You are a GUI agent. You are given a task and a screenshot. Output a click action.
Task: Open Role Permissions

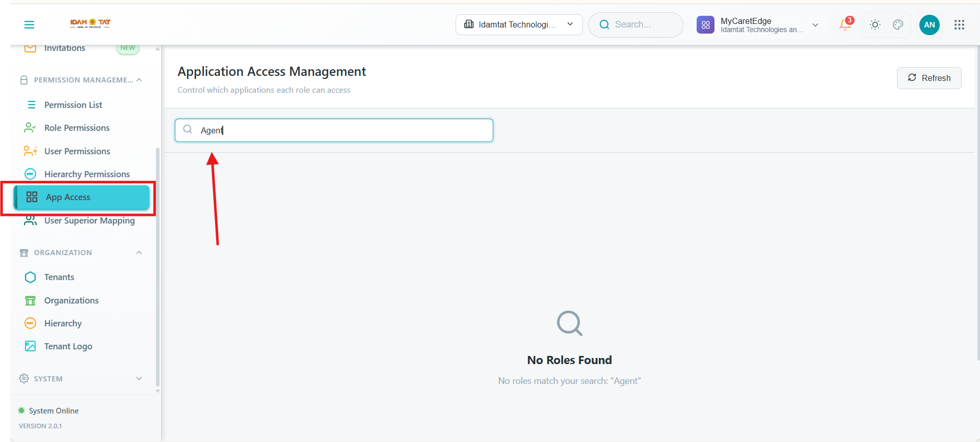pyautogui.click(x=77, y=128)
